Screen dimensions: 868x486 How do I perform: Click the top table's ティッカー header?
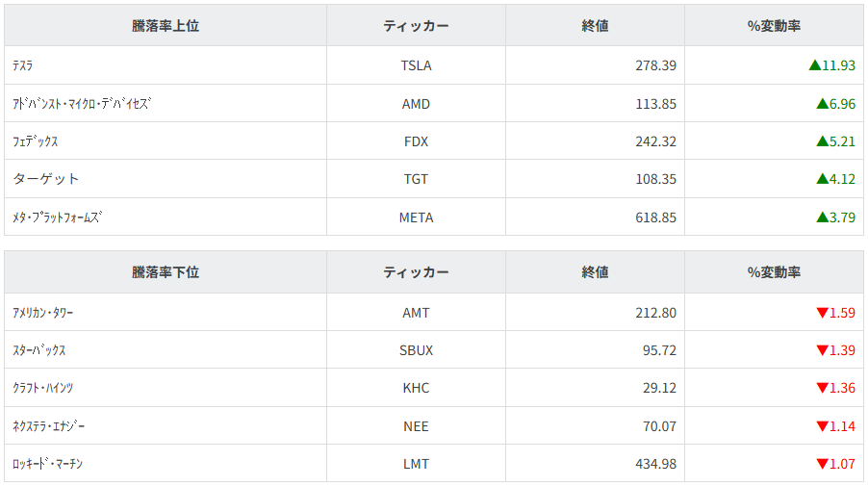(x=416, y=26)
